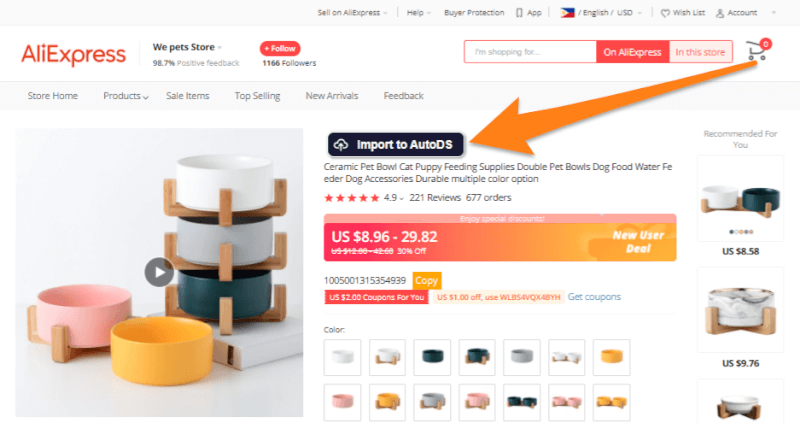Select dark green bowl color option

tap(432, 357)
